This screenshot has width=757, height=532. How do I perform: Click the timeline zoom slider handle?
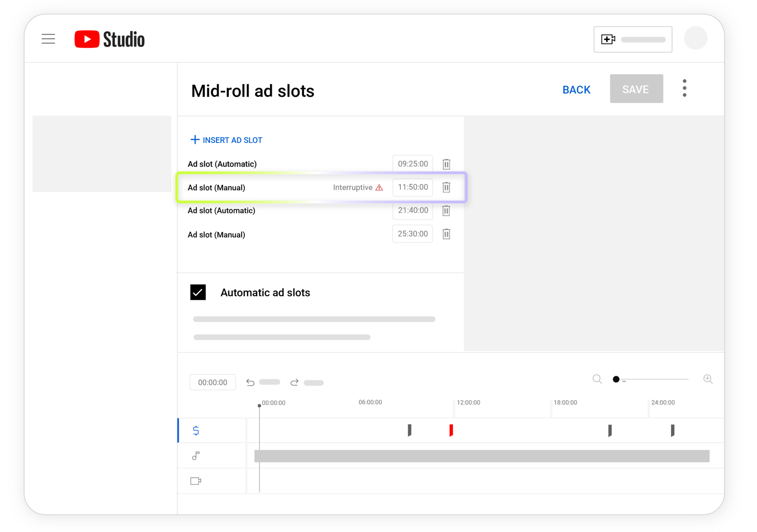coord(616,379)
